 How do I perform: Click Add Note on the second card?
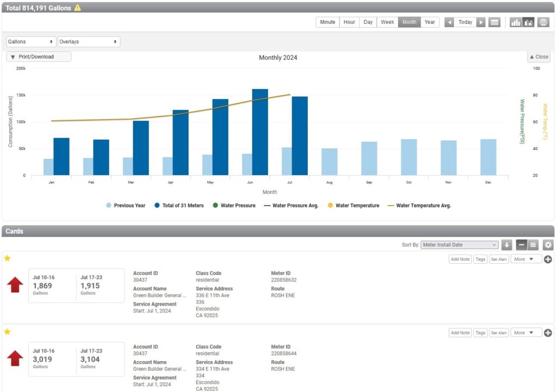(x=460, y=333)
